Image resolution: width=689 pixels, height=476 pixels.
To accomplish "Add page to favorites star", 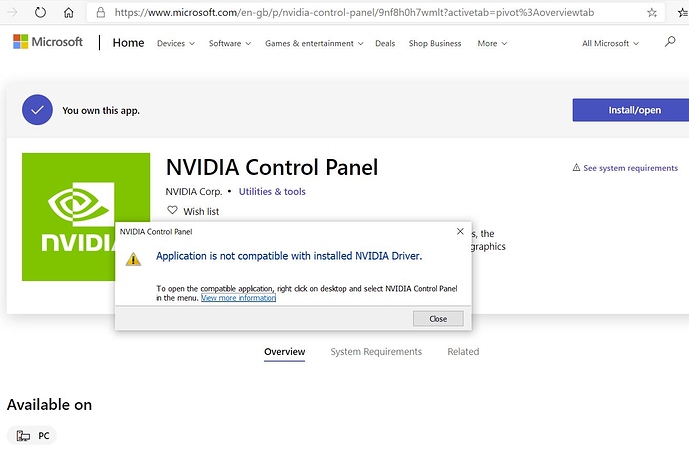I will pos(652,13).
